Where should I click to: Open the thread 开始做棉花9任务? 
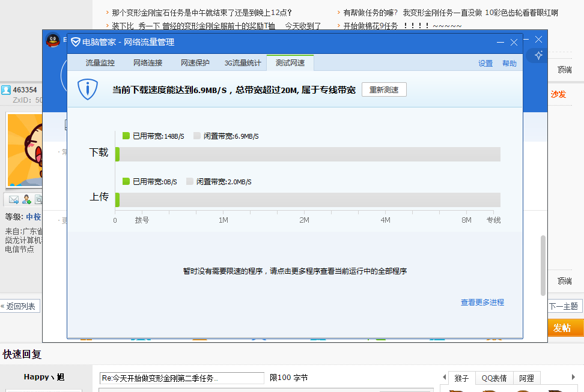tap(402, 26)
